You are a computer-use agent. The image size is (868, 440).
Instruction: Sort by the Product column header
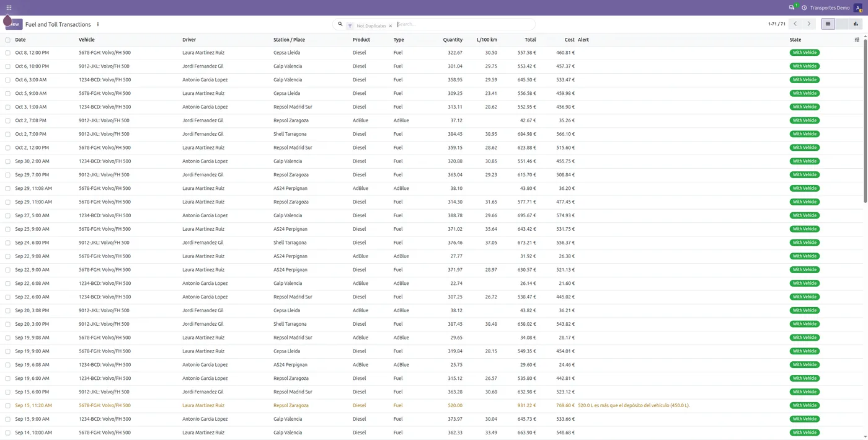(361, 40)
